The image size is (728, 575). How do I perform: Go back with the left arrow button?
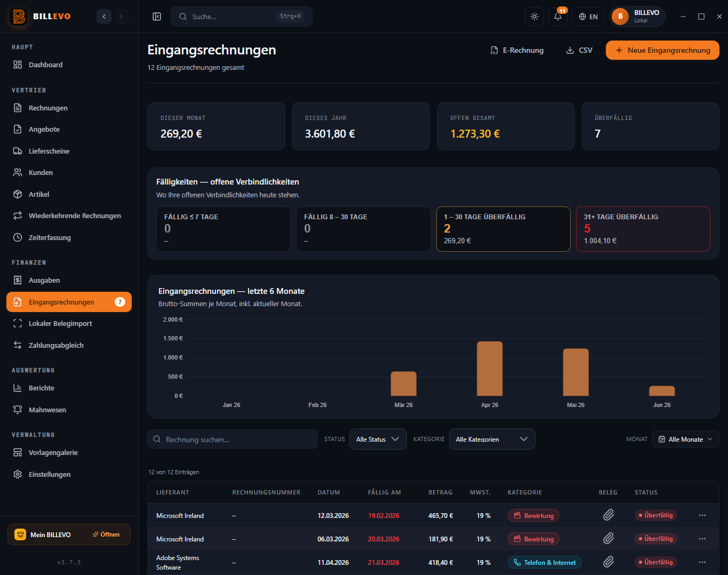coord(104,17)
